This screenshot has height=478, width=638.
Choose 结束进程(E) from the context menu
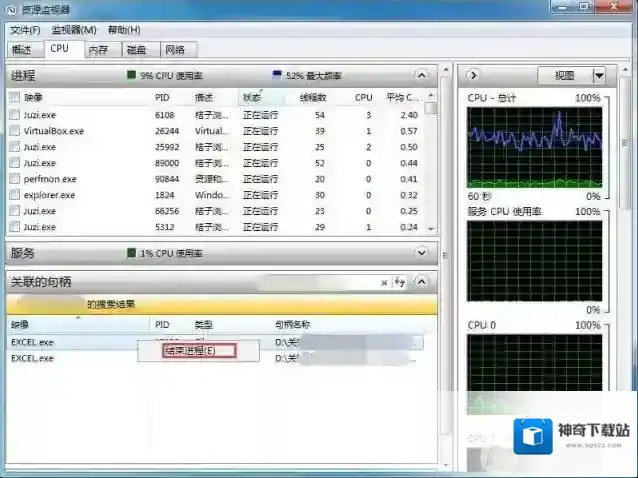click(190, 351)
